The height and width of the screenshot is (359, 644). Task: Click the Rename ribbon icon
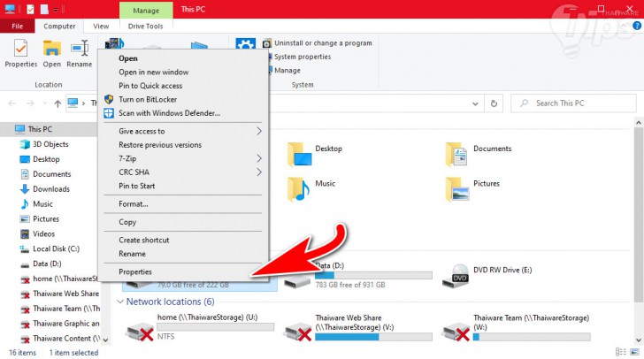(80, 53)
